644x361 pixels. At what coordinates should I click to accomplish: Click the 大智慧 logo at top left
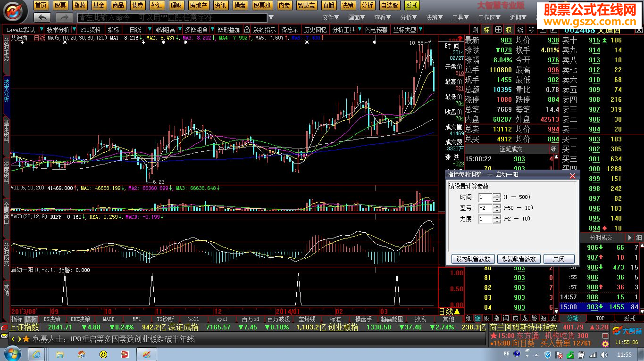(15, 11)
